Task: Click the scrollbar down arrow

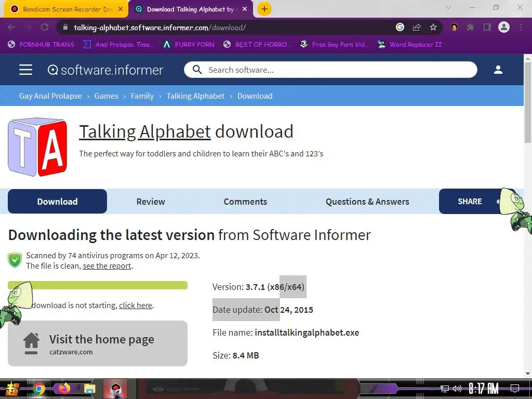Action: [x=528, y=374]
